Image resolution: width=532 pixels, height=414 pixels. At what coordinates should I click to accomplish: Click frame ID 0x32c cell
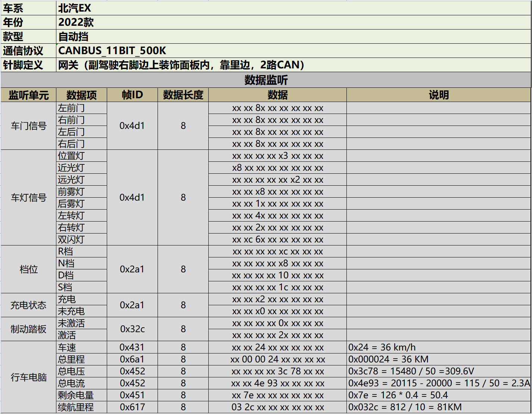pos(132,329)
